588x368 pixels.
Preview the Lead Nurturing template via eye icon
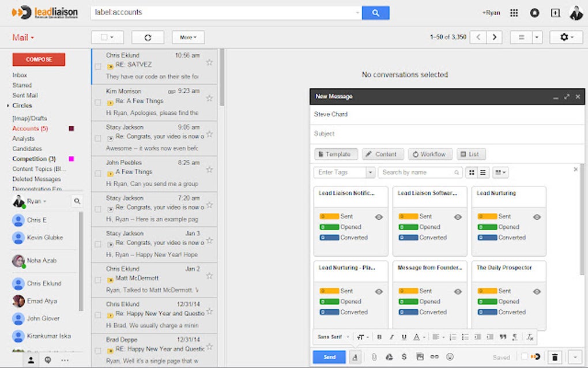tap(537, 217)
